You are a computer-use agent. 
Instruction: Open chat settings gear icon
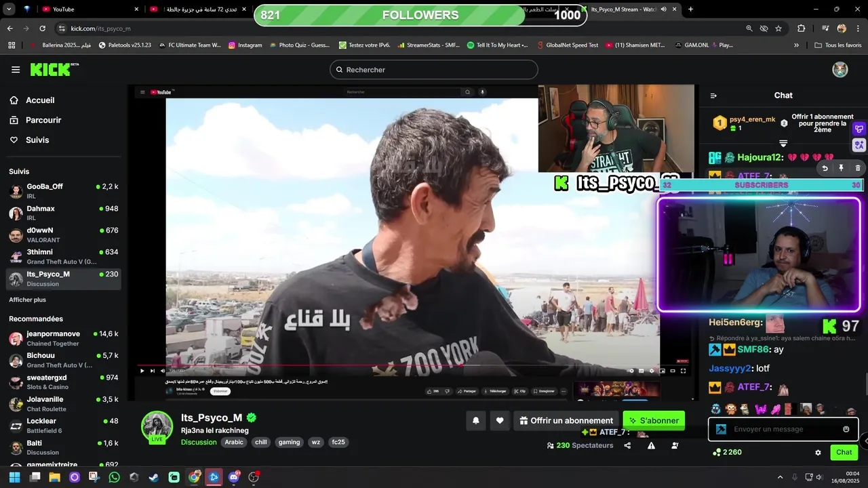(x=818, y=453)
